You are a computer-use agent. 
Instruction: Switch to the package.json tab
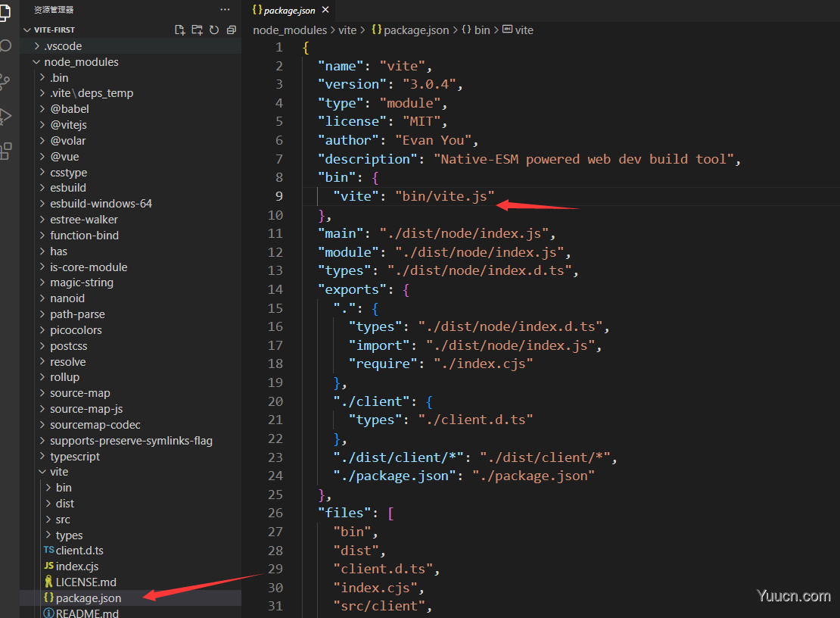coord(289,10)
